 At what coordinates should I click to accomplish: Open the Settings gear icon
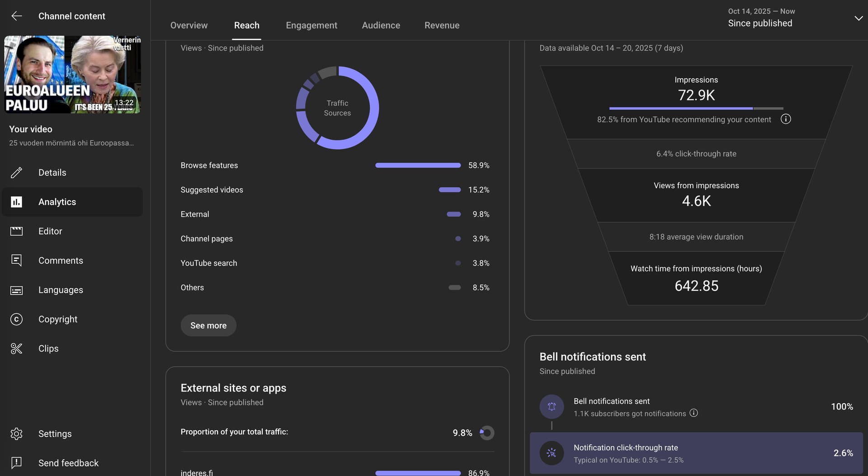pyautogui.click(x=17, y=434)
